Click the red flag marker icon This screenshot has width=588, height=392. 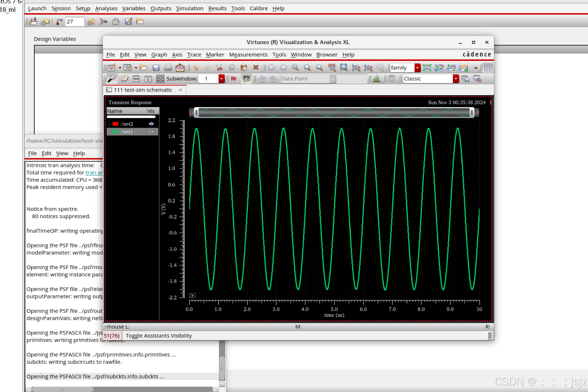[x=234, y=79]
